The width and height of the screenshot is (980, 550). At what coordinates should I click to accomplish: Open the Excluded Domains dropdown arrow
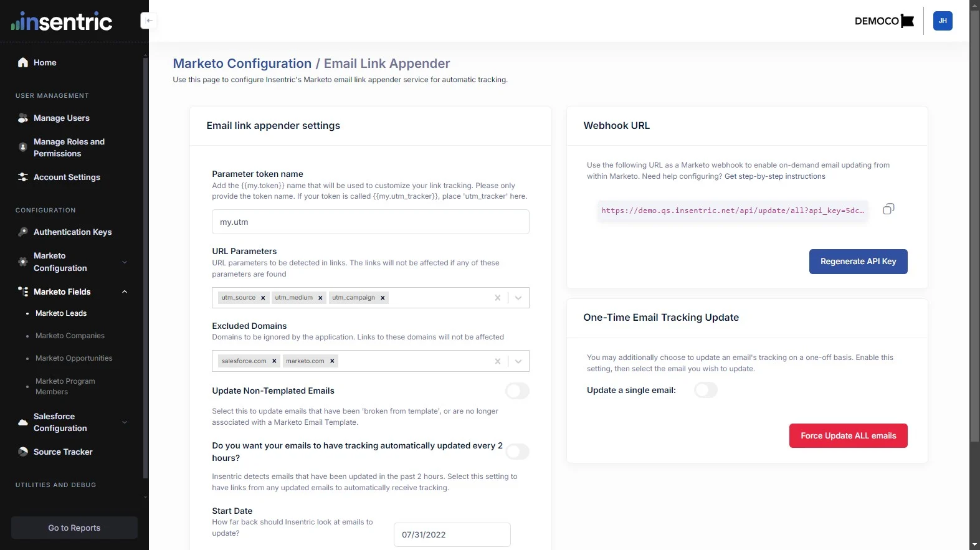[518, 361]
